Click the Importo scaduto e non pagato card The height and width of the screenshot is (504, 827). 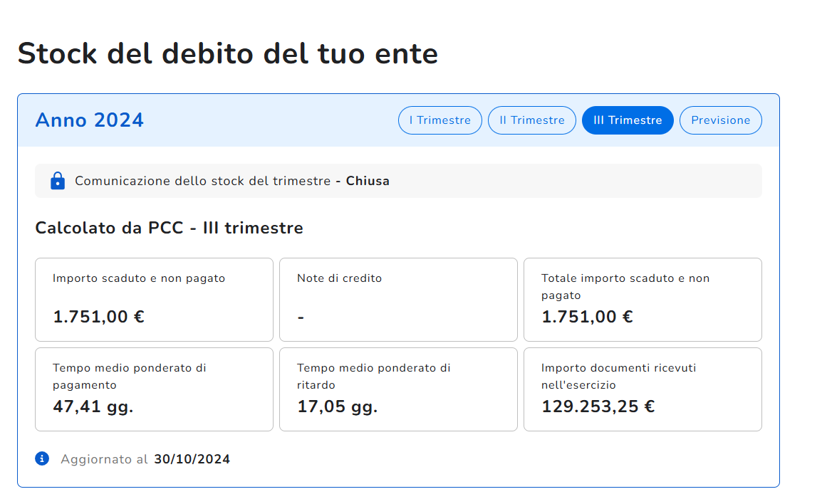click(x=154, y=300)
